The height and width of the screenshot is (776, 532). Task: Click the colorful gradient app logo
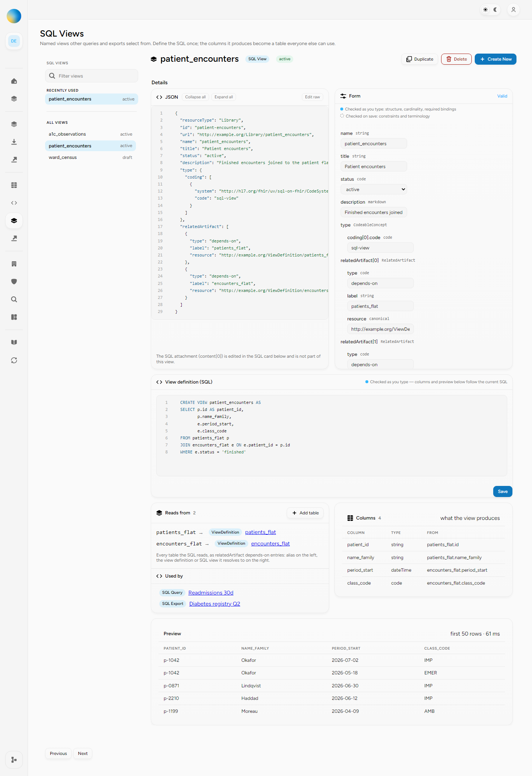point(14,16)
